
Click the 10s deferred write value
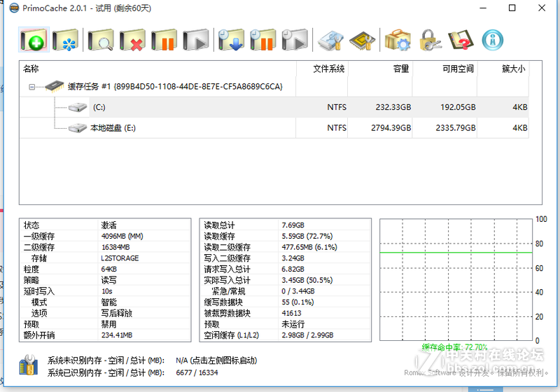(107, 291)
